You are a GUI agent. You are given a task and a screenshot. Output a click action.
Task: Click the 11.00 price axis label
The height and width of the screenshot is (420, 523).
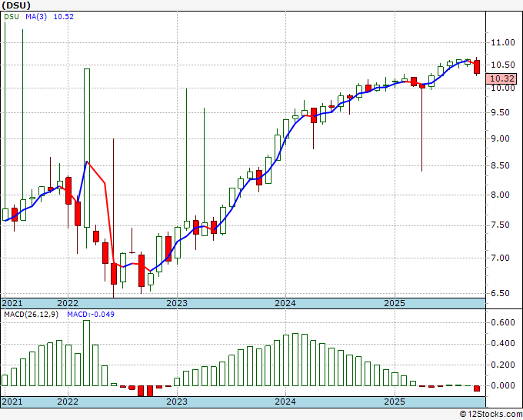pos(503,42)
